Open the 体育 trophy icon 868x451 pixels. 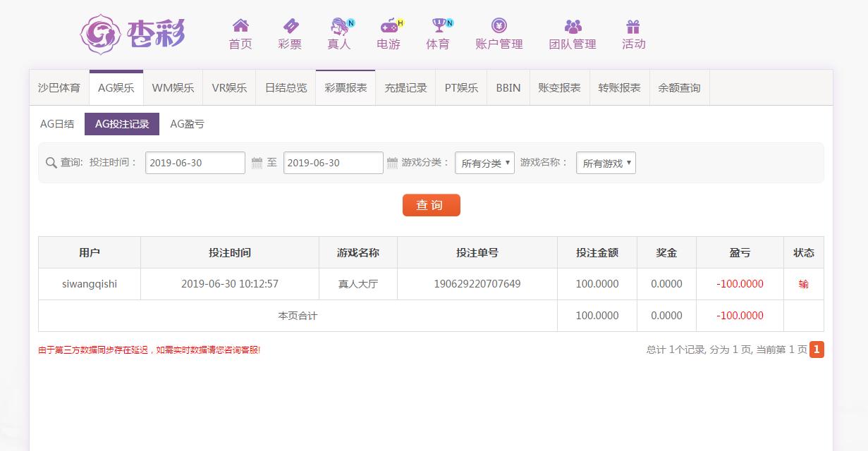pyautogui.click(x=439, y=25)
